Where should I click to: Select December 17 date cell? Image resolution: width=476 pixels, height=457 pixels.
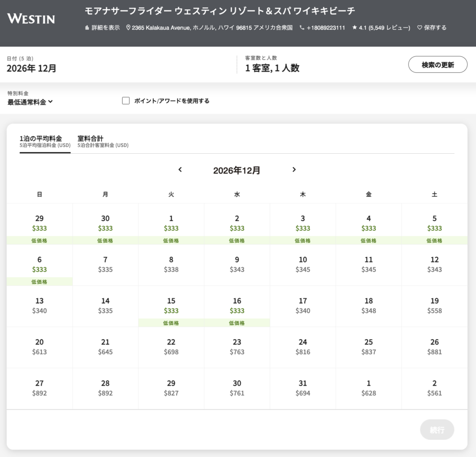pos(303,307)
